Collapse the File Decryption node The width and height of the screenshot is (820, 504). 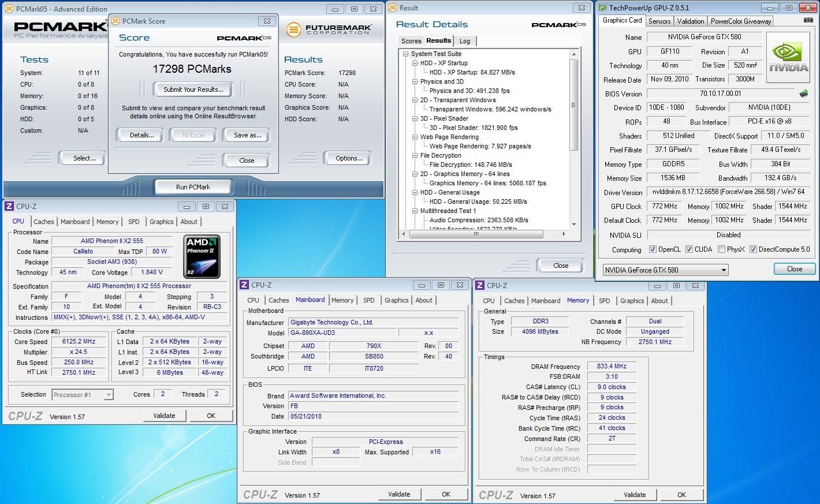click(415, 155)
